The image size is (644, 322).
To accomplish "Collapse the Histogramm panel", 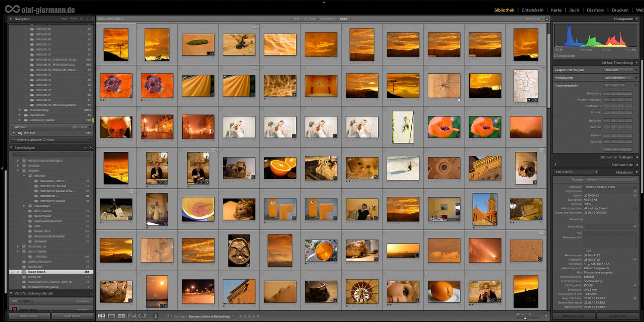I will [637, 19].
